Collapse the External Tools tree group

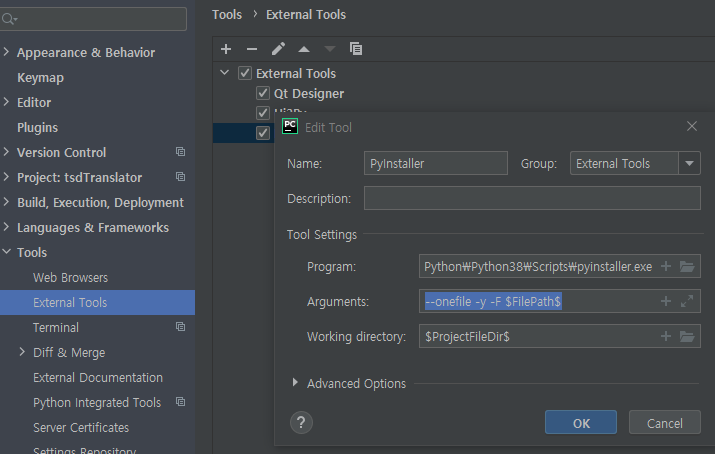click(224, 72)
